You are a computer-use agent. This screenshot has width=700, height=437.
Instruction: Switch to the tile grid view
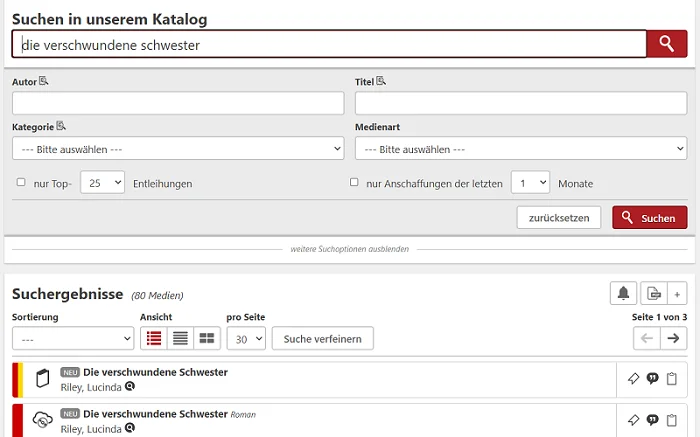[x=207, y=338]
